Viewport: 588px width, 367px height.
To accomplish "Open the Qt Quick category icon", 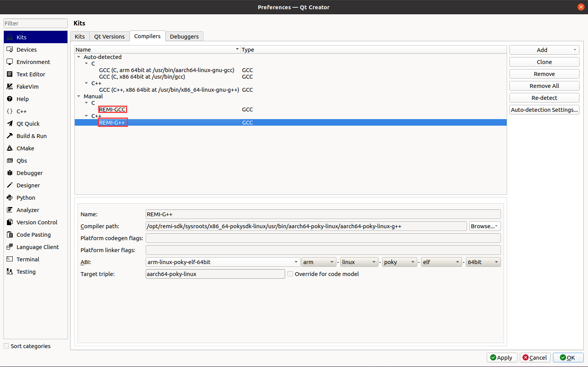I will tap(10, 124).
